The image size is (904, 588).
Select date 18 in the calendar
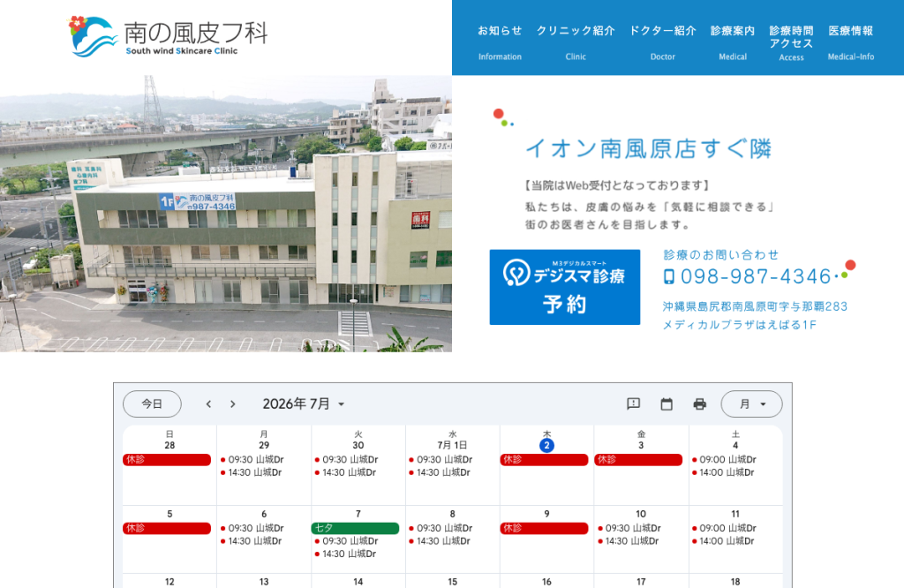coord(735,582)
